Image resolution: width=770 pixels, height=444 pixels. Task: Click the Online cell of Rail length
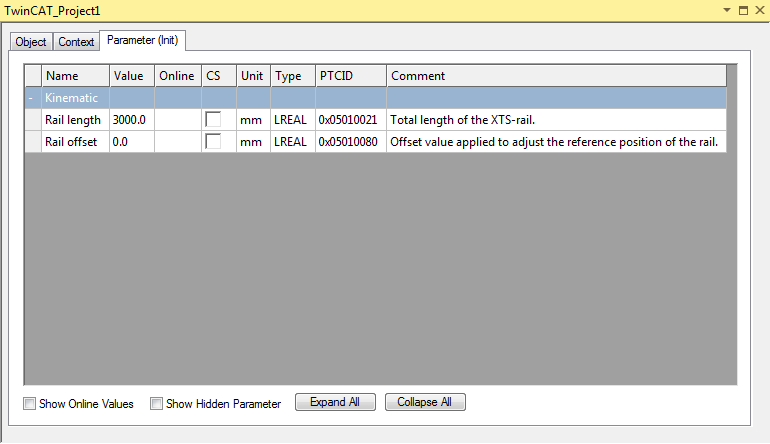tap(178, 120)
